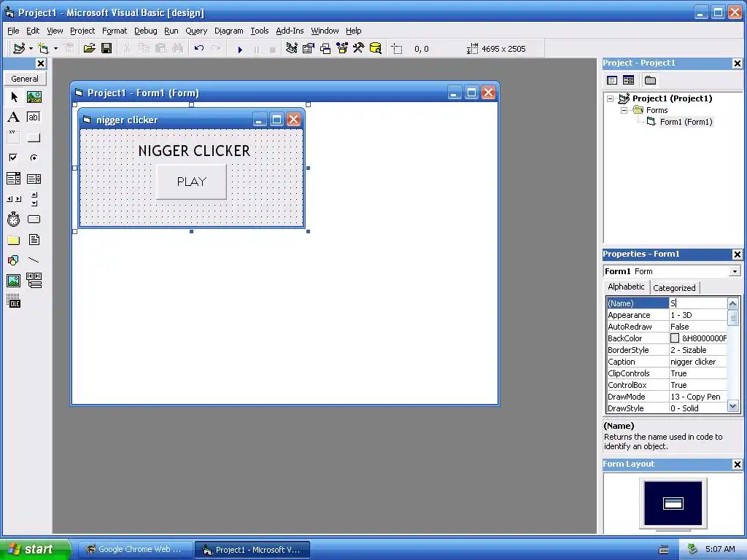Click the Project Explorer toolbar icon
Screen dimensions: 747x560
tap(292, 48)
